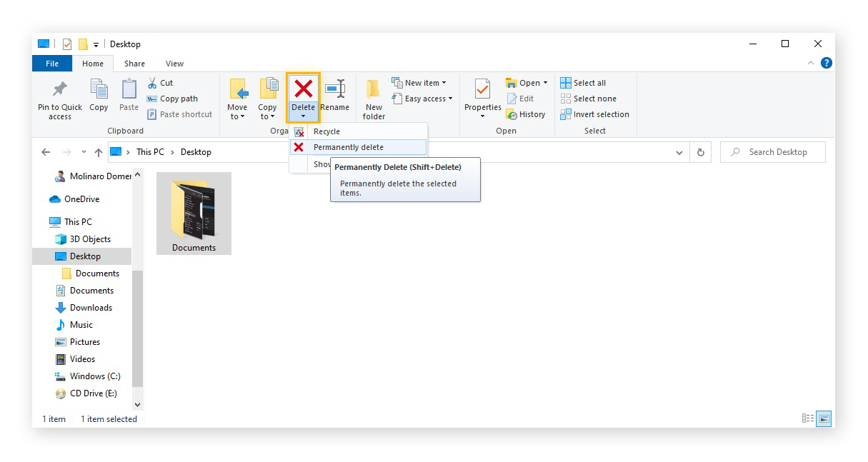Refresh the Desktop view

pyautogui.click(x=700, y=151)
